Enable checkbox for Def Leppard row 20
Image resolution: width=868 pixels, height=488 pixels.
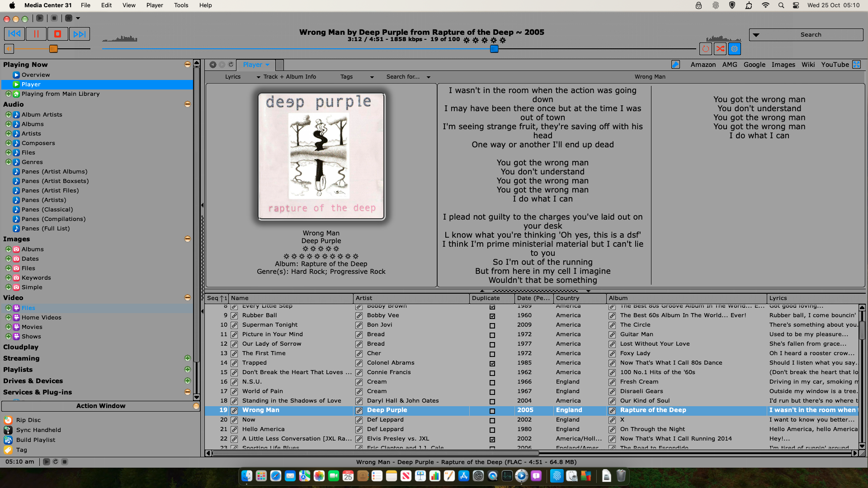pyautogui.click(x=492, y=420)
